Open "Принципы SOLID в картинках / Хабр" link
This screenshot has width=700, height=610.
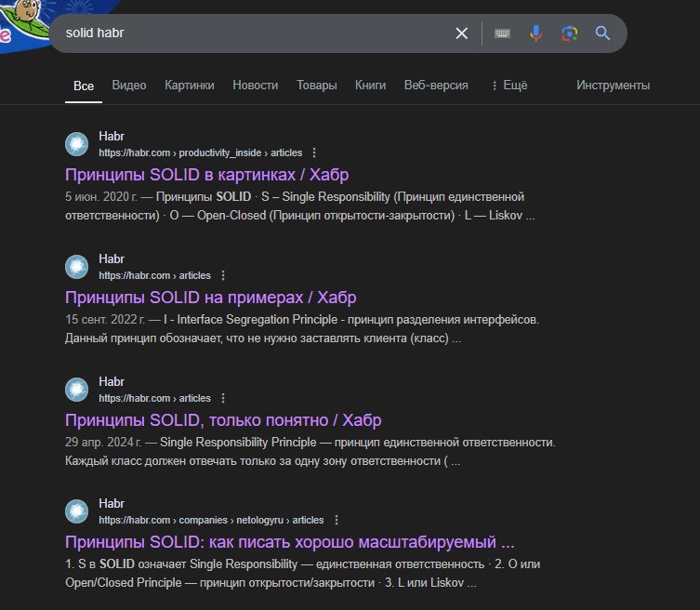click(x=206, y=175)
